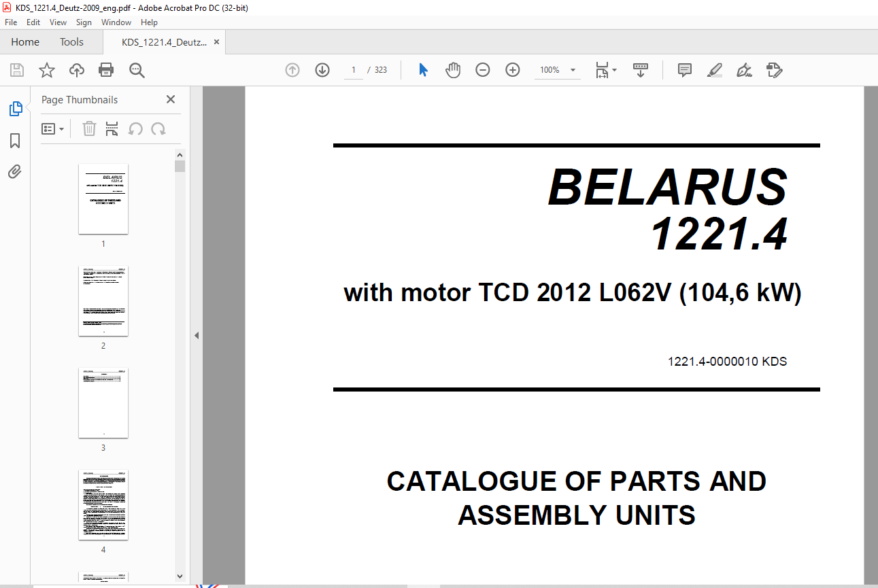This screenshot has width=878, height=588.
Task: Collapse the navigation pane arrow
Action: [x=197, y=335]
